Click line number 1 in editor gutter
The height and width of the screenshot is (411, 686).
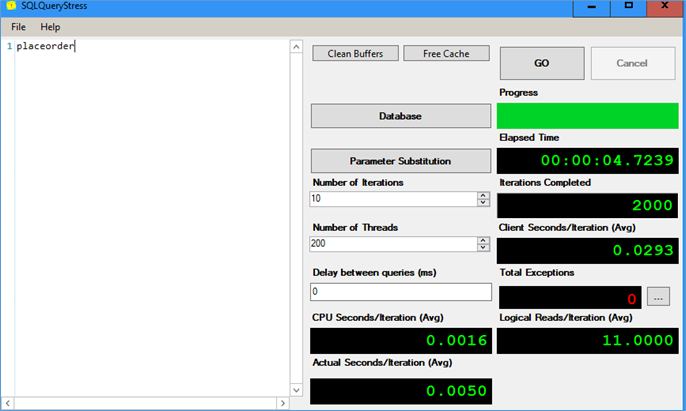10,46
